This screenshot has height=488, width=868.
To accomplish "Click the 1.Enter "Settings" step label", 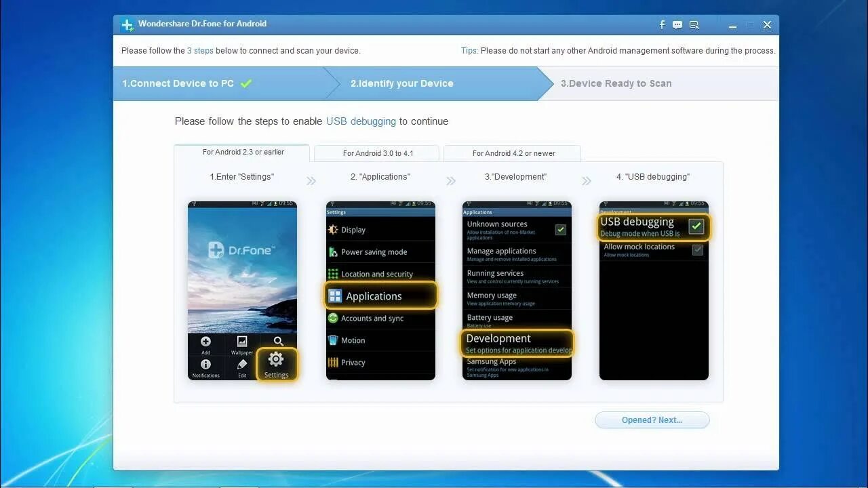I will point(242,177).
